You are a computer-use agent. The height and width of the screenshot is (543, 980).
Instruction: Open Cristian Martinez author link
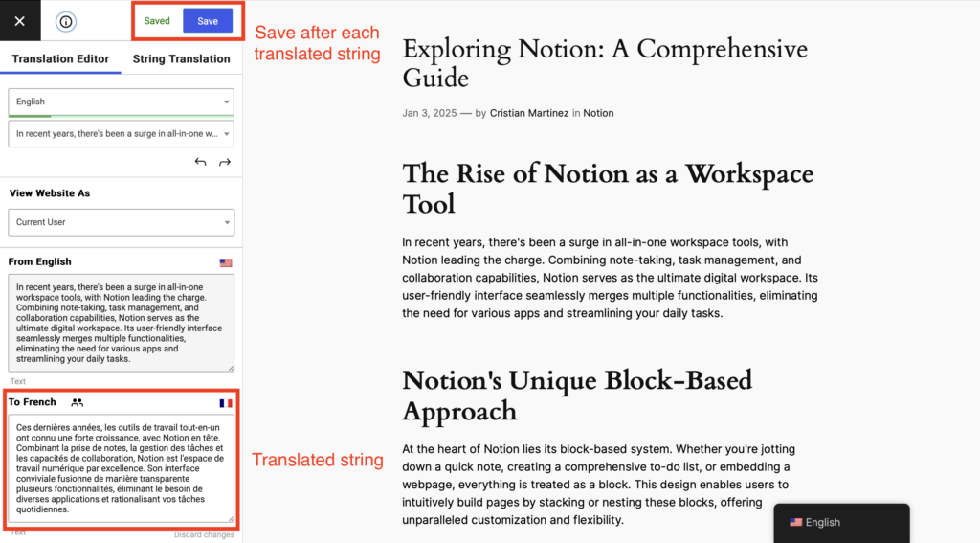[x=528, y=113]
